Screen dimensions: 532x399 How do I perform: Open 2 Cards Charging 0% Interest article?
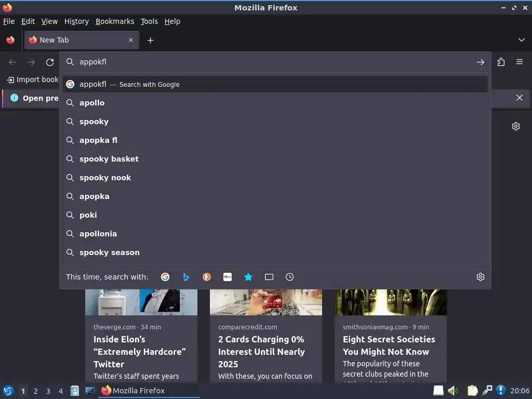point(261,352)
